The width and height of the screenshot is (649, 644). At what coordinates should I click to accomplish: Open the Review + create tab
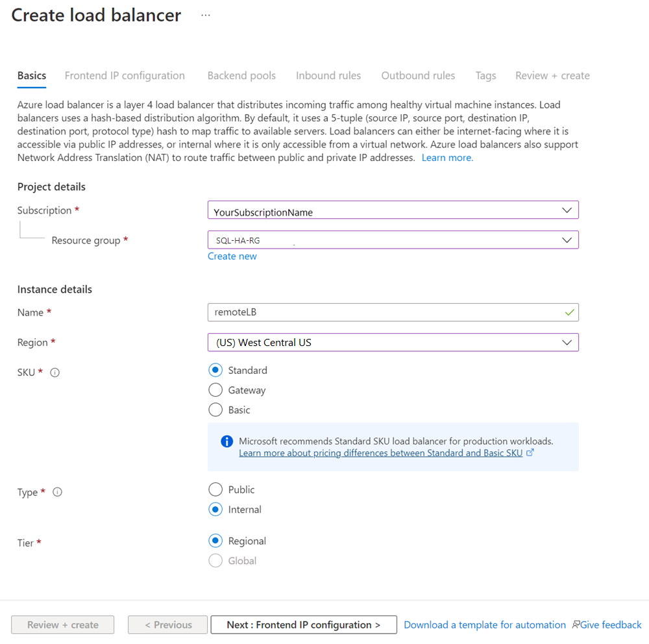coord(552,75)
